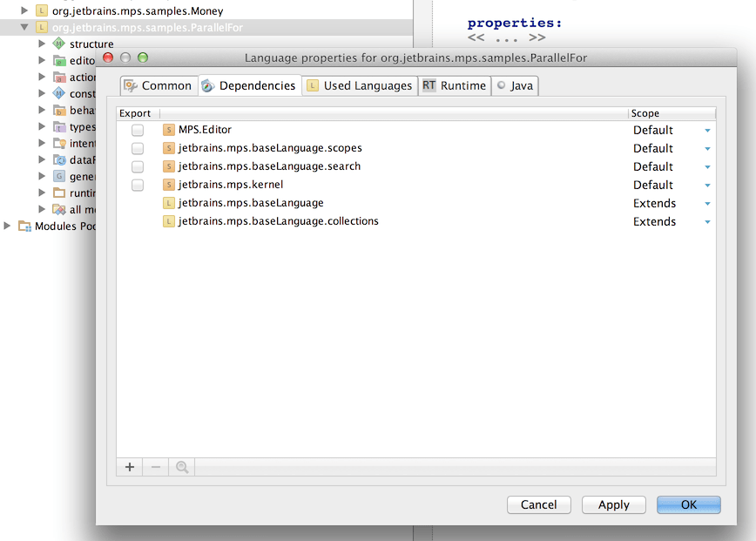Enable Export checkbox for baseLanguage.search
This screenshot has height=541, width=756.
point(138,167)
